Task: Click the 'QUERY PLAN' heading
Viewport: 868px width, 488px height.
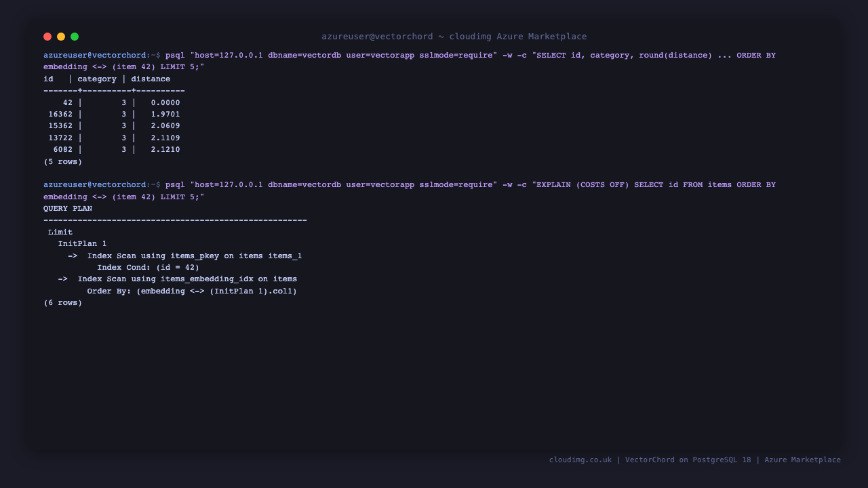Action: click(68, 208)
